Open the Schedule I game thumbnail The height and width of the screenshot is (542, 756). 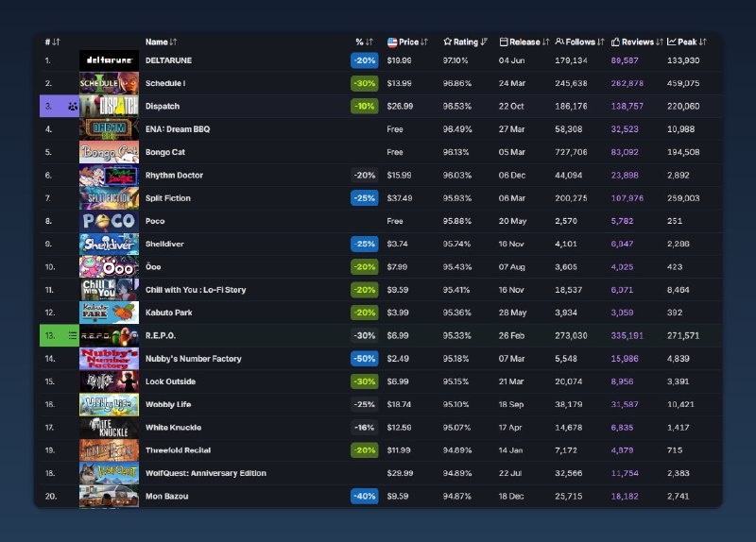pyautogui.click(x=109, y=83)
